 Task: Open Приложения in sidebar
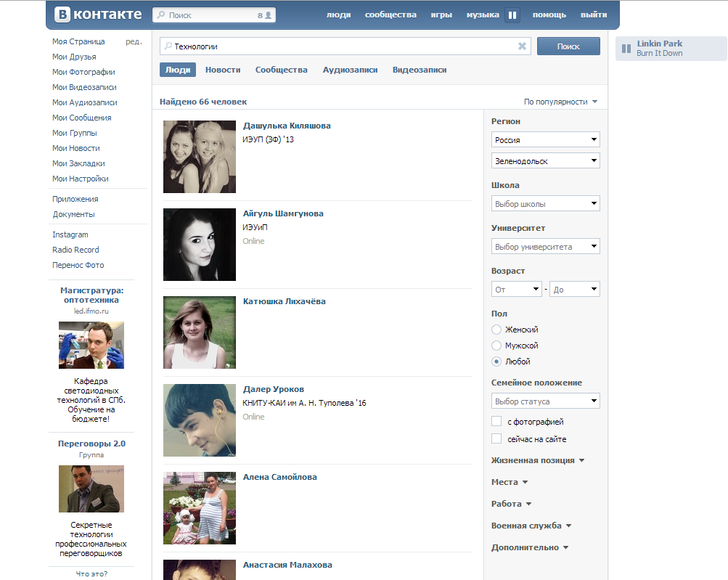pyautogui.click(x=75, y=199)
